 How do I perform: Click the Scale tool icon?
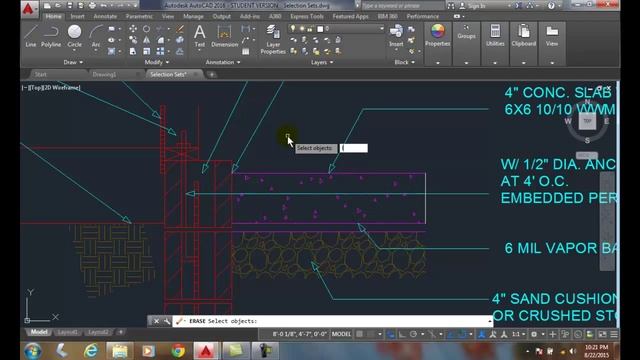[x=146, y=51]
